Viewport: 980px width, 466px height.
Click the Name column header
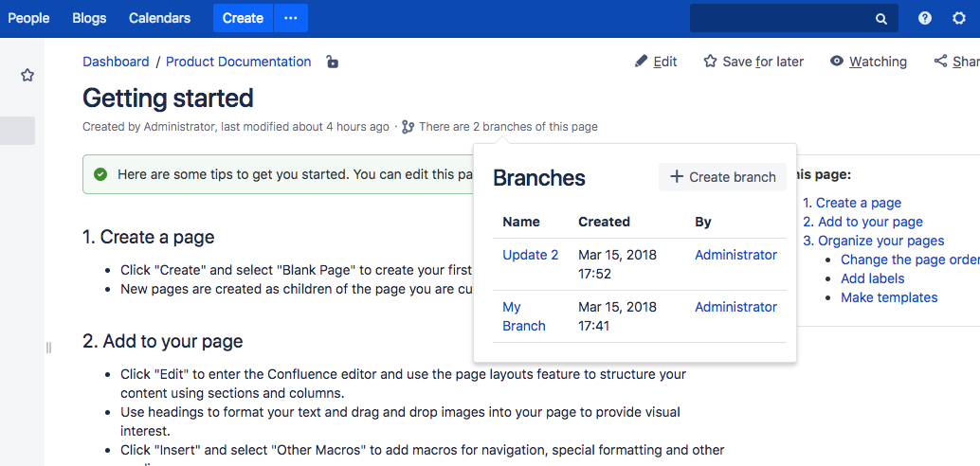(521, 222)
